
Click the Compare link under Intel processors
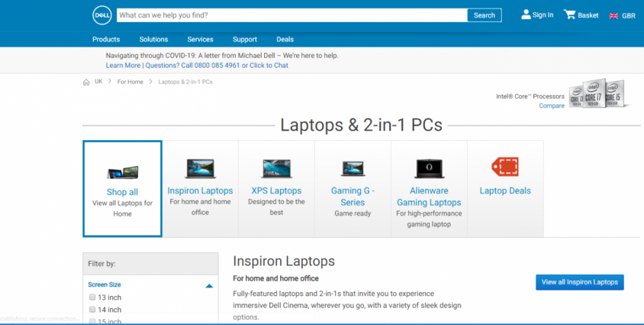pos(552,106)
